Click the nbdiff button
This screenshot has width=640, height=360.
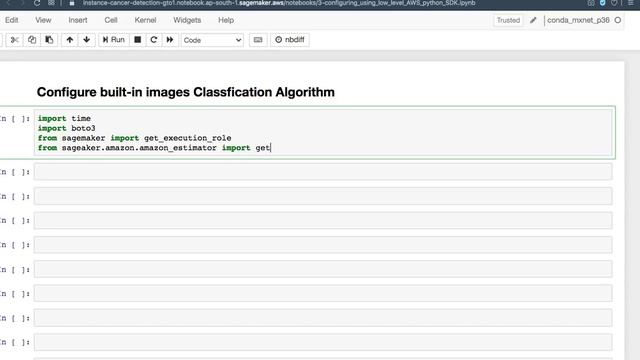[x=290, y=40]
